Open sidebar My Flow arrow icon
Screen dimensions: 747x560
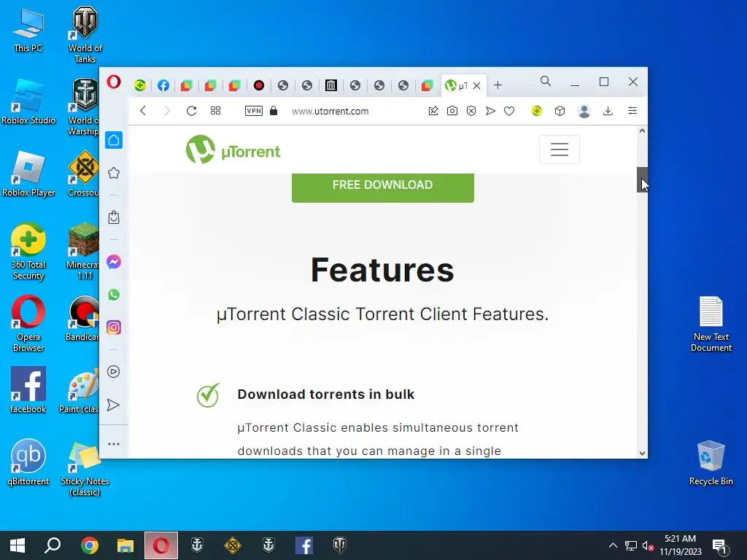point(113,405)
